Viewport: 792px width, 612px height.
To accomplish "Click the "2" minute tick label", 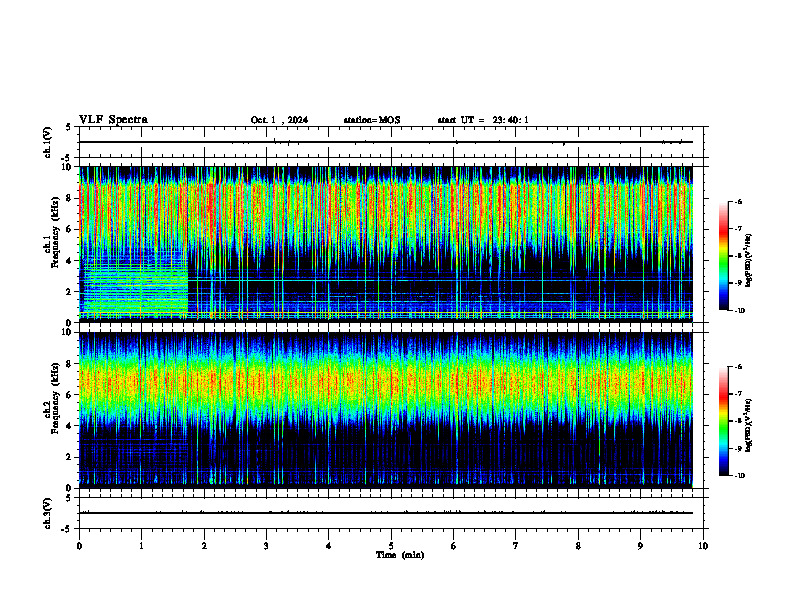I will click(204, 546).
